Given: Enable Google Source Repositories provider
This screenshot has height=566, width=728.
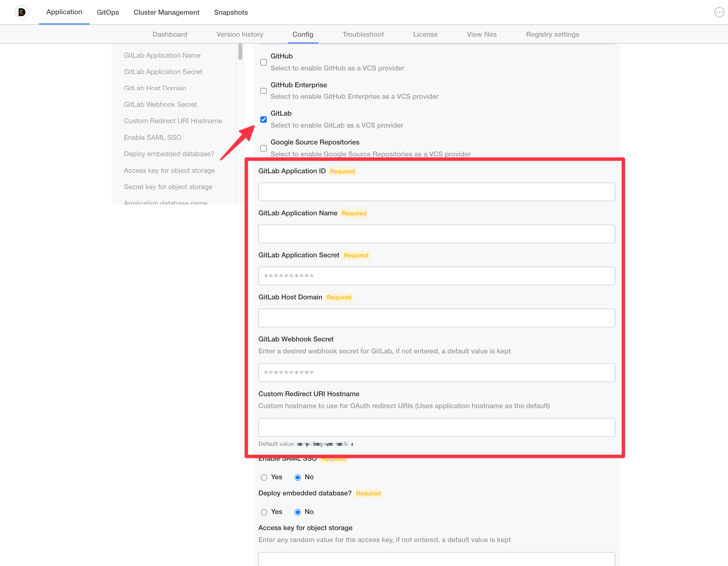Looking at the screenshot, I should tap(263, 148).
